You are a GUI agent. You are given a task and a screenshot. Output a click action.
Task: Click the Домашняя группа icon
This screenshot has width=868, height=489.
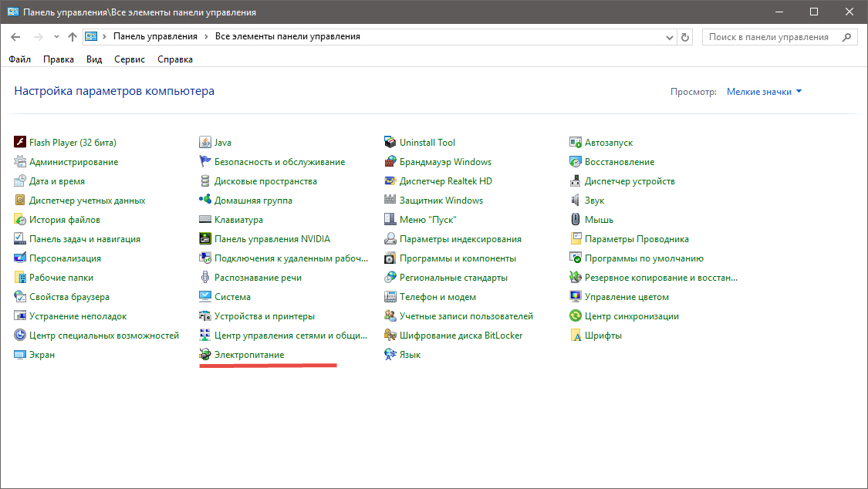pyautogui.click(x=204, y=200)
